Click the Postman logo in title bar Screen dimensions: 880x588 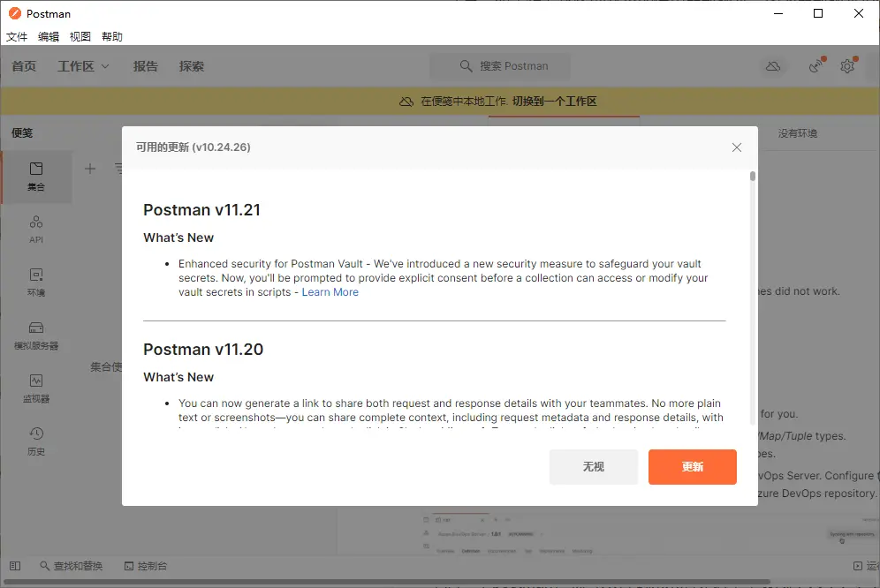click(x=15, y=13)
